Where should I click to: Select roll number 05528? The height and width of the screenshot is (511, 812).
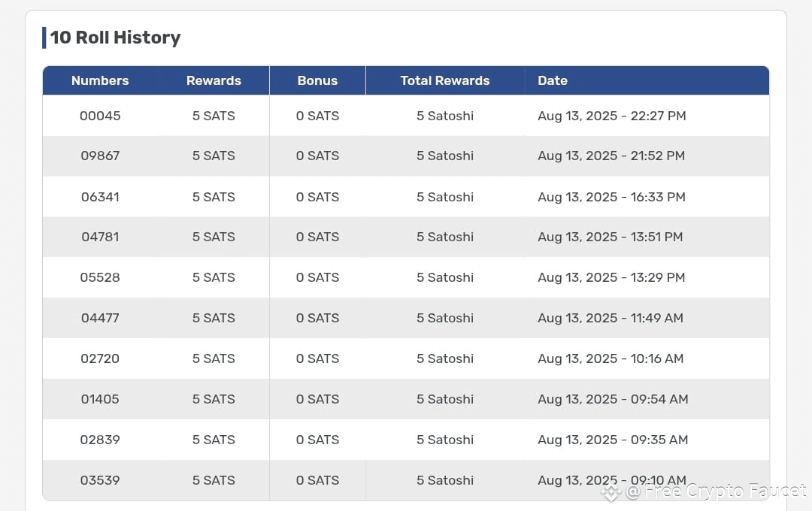point(100,277)
